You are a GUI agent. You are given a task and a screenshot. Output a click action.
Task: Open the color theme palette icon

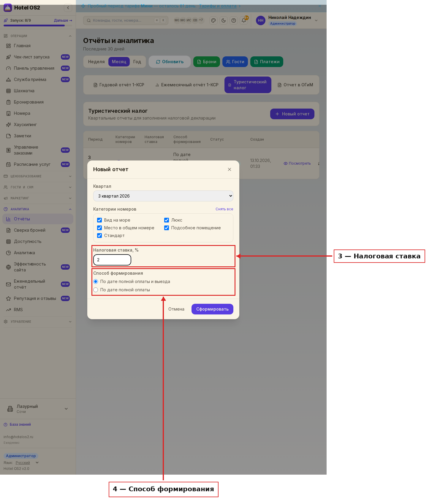click(x=213, y=20)
